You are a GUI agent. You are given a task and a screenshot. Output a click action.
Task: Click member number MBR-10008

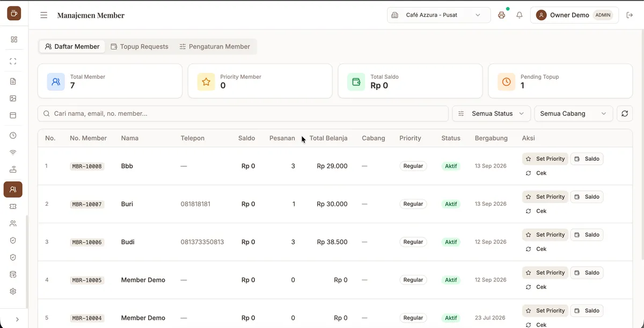click(87, 166)
